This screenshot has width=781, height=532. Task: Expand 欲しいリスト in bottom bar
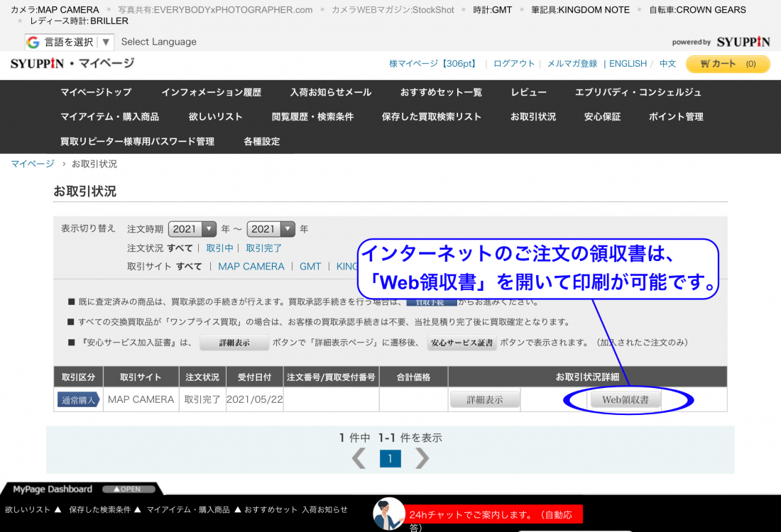click(33, 509)
